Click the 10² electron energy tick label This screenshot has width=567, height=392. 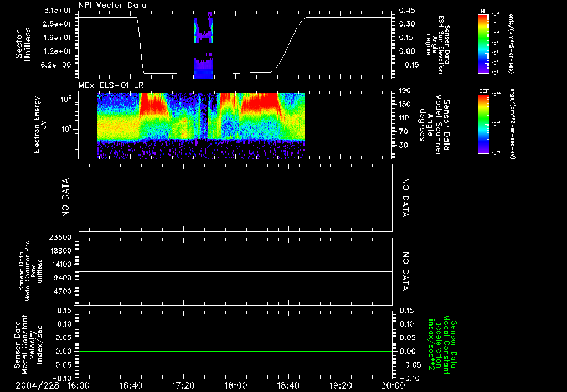(65, 99)
